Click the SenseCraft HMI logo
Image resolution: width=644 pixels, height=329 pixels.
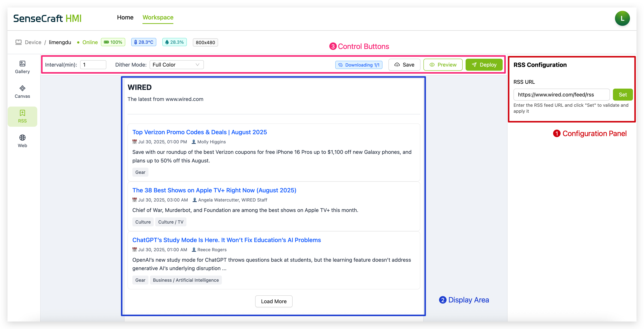[48, 19]
